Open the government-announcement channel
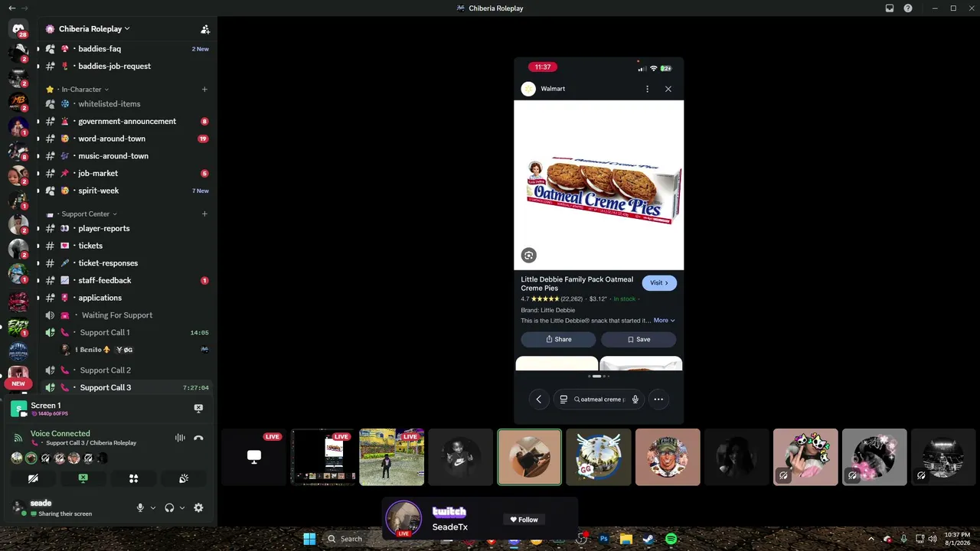Viewport: 980px width, 551px height. (x=126, y=122)
